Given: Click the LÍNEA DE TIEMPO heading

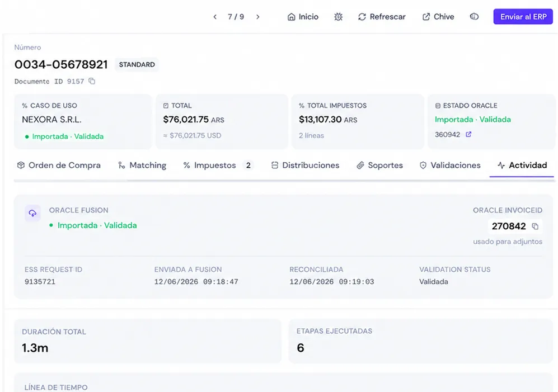Looking at the screenshot, I should (56, 388).
